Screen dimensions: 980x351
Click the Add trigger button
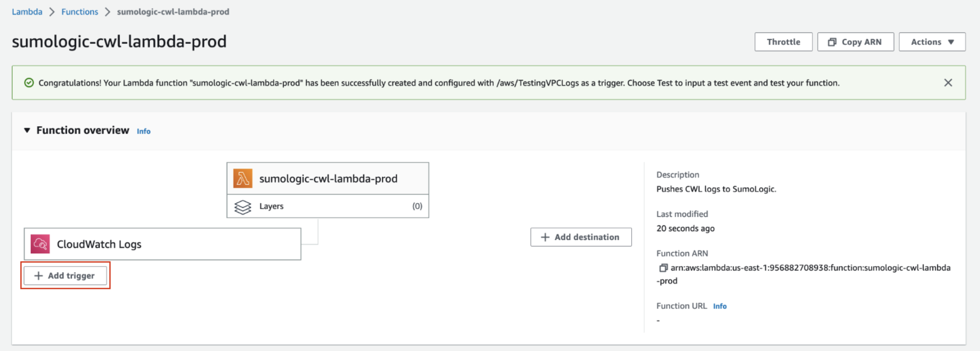(x=65, y=276)
